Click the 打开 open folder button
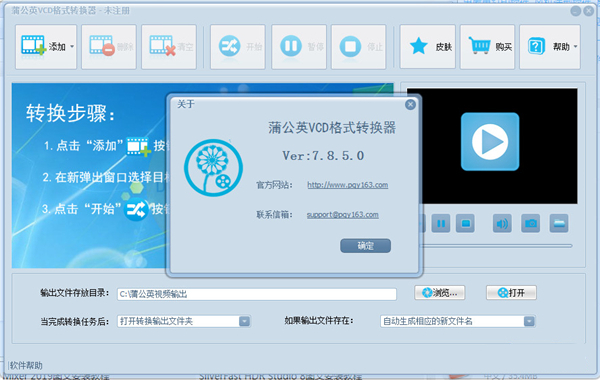This screenshot has width=600, height=380. (511, 293)
